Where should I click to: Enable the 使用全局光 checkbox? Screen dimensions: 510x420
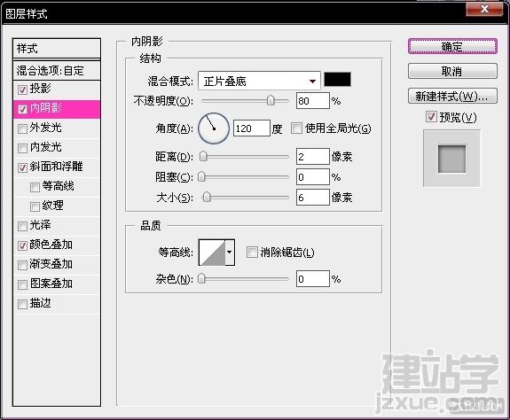pos(296,128)
